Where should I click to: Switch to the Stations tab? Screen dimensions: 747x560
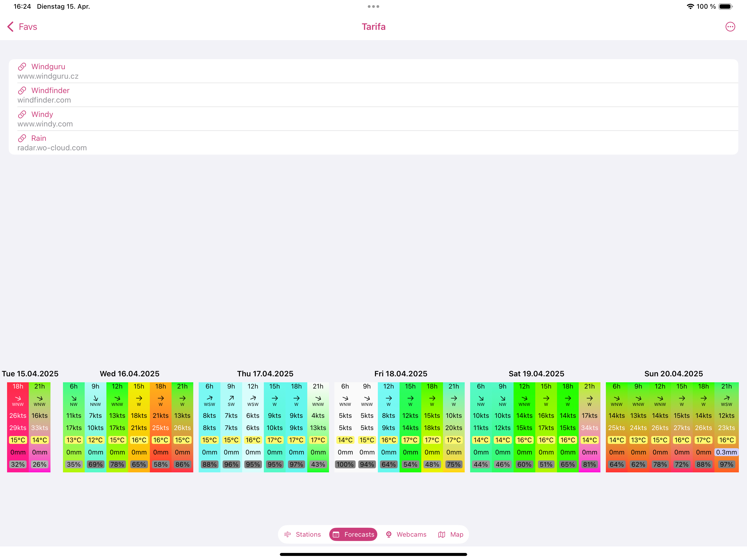click(302, 534)
